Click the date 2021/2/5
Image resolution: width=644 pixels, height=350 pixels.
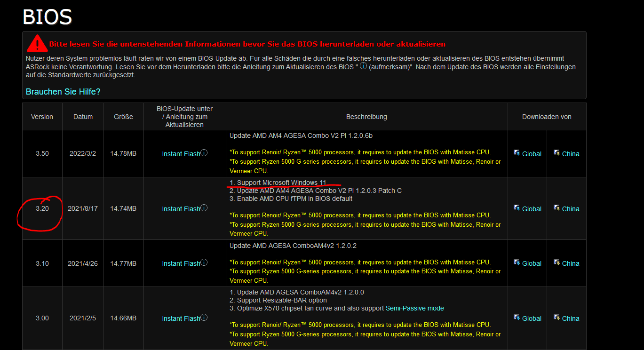click(x=83, y=318)
